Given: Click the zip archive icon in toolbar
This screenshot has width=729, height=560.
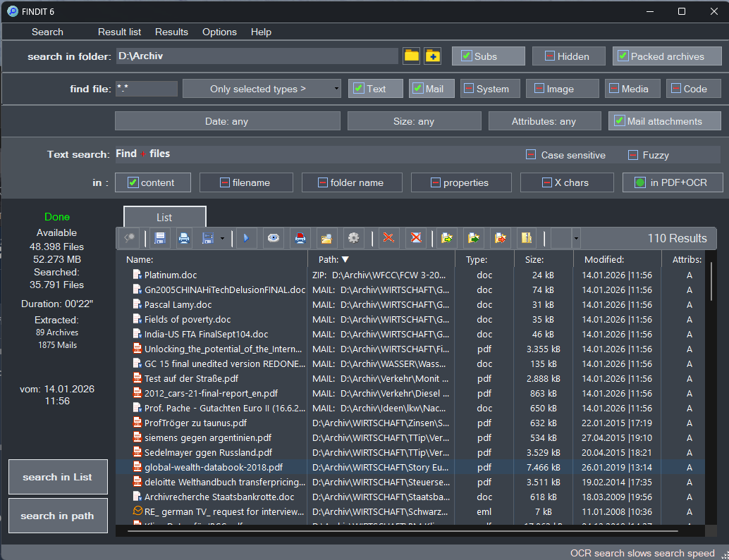Looking at the screenshot, I should coord(526,238).
